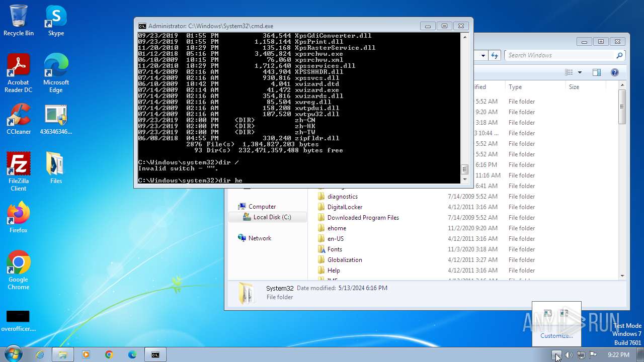The image size is (644, 362).
Task: Open network status tray icon
Action: [581, 355]
